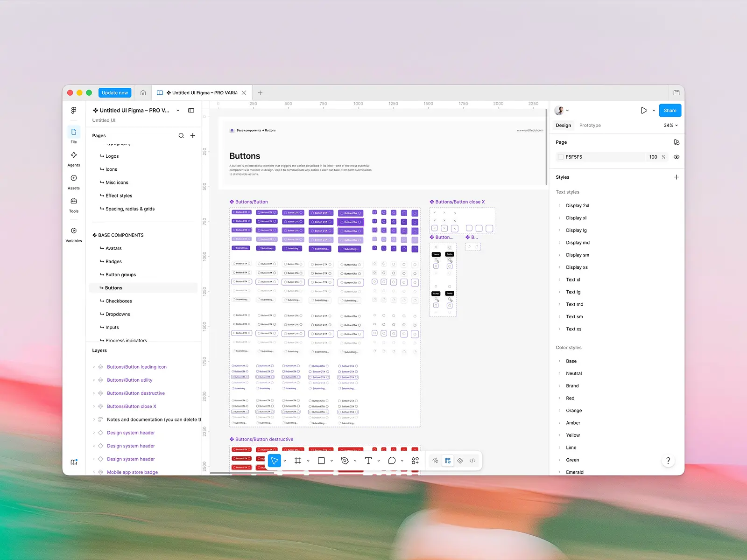
Task: Expand Buttons/Button utility layer
Action: pyautogui.click(x=94, y=380)
